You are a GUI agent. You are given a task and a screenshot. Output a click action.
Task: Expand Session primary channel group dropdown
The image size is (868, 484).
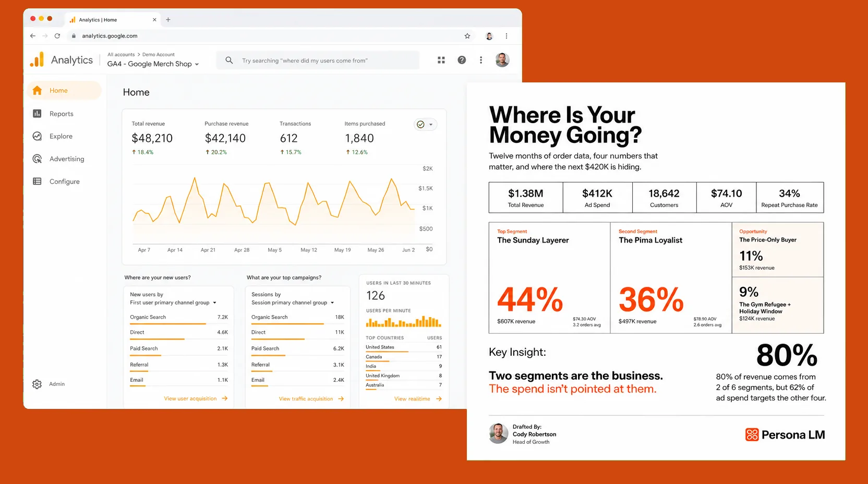point(293,302)
